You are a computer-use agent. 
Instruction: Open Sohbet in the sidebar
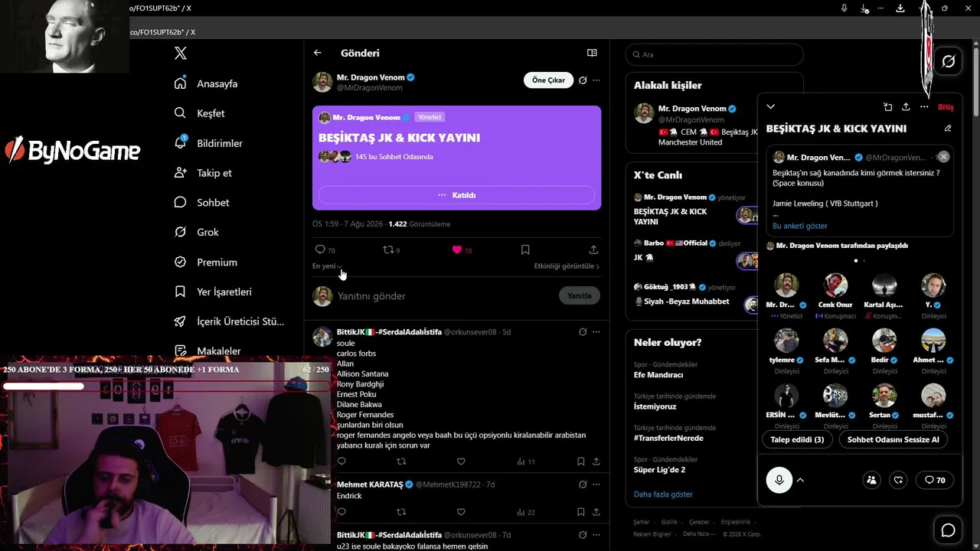[213, 203]
